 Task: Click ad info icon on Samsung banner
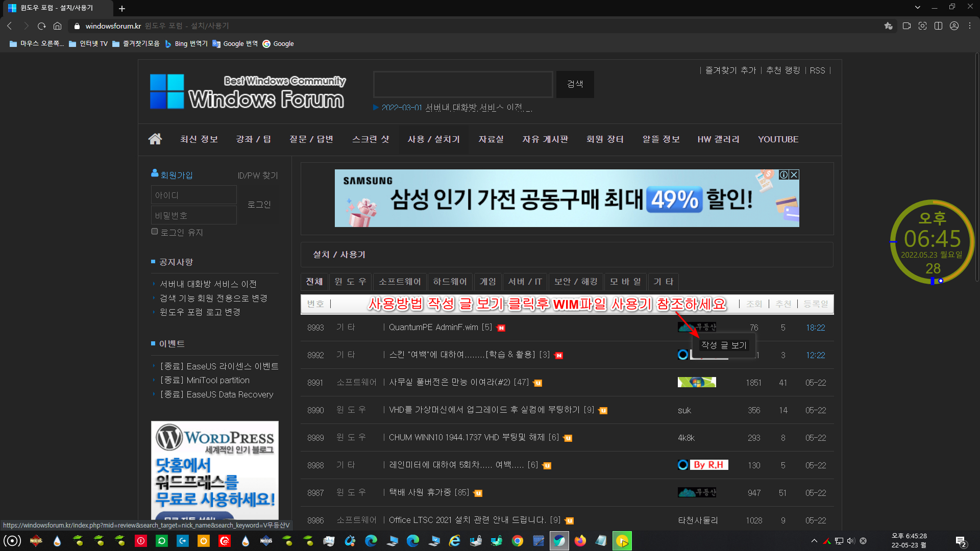783,174
